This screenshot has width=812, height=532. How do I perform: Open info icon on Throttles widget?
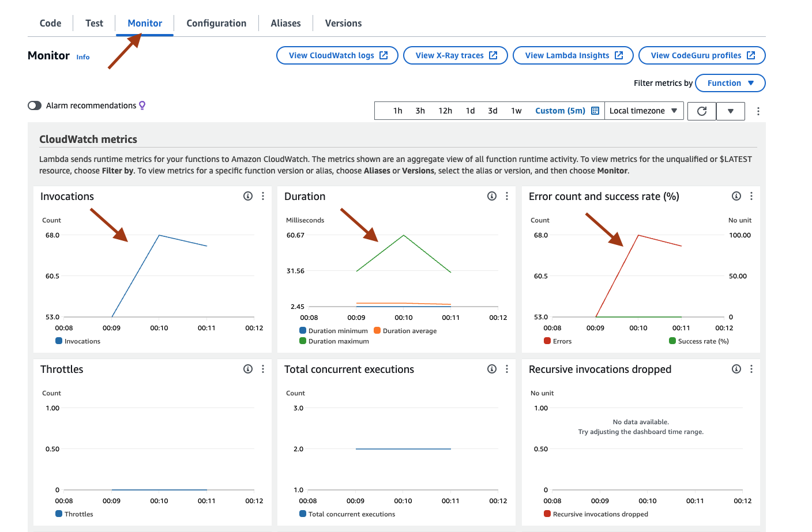click(x=248, y=369)
